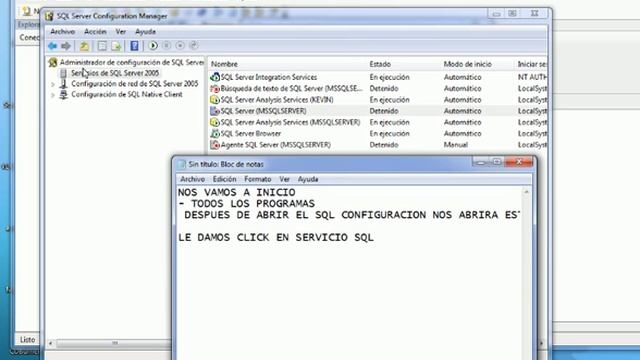Open the Acción menu in Configuration Manager
Screen dimensions: 640x360
95,31
